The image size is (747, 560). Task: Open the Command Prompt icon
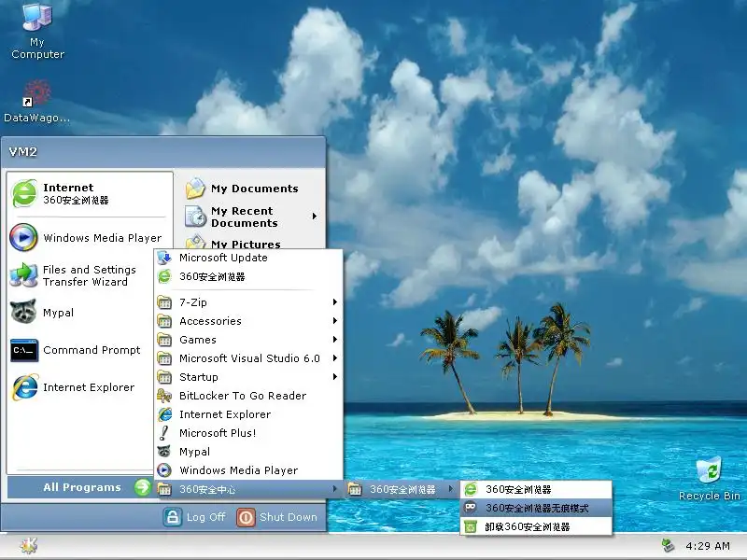[24, 350]
